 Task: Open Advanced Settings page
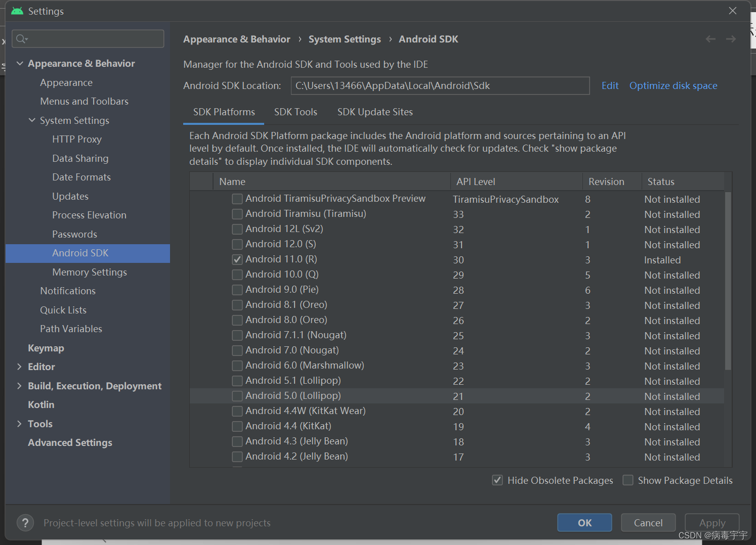click(70, 442)
